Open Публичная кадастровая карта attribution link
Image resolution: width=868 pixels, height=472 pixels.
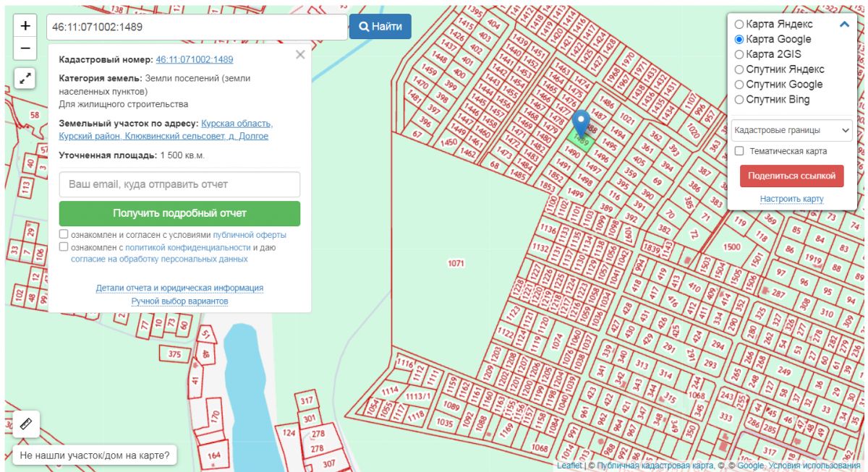click(x=656, y=465)
